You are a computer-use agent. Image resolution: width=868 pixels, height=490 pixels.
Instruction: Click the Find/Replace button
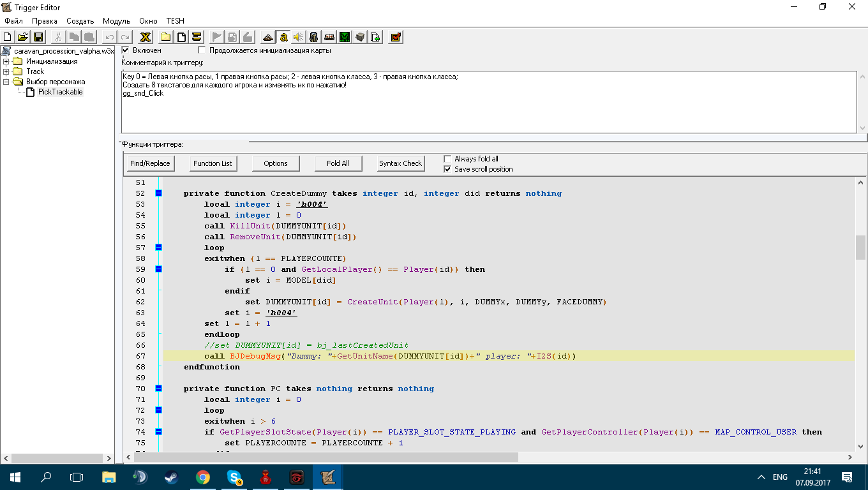click(150, 163)
